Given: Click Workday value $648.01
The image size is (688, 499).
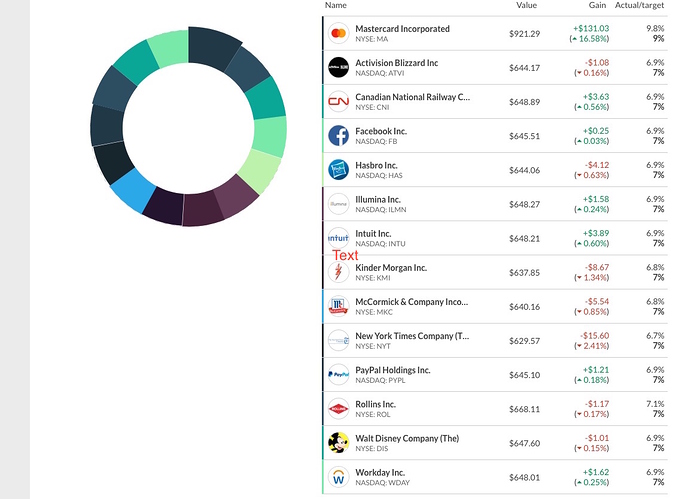Looking at the screenshot, I should pos(524,477).
